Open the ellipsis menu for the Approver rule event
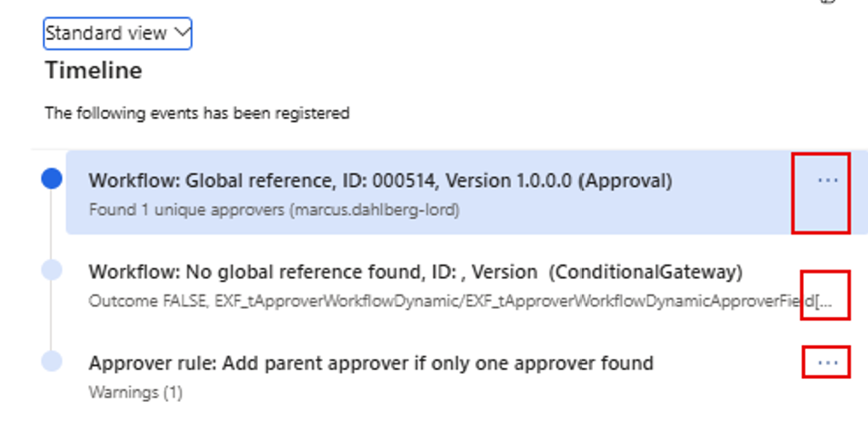 coord(827,363)
